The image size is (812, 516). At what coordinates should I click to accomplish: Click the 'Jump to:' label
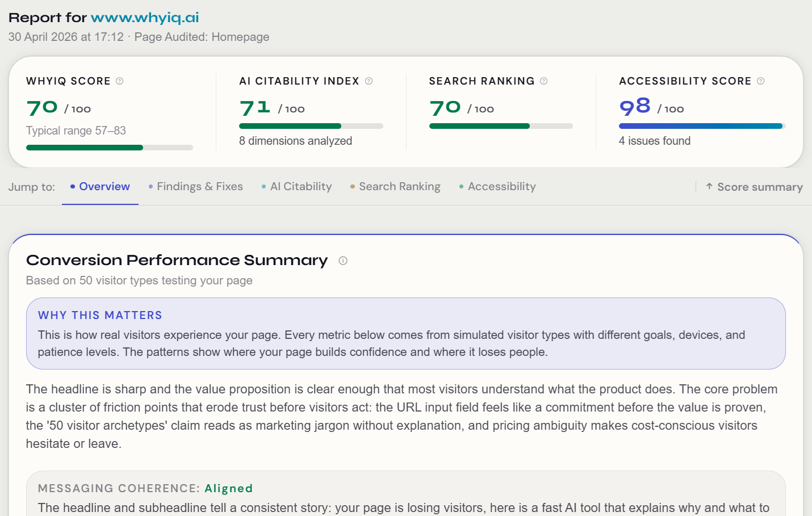tap(32, 187)
